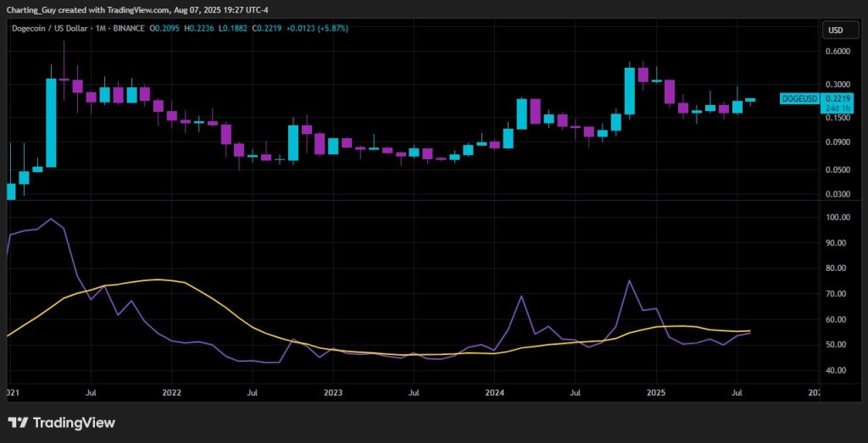Click the 2023 marker on time axis
868x443 pixels.
pyautogui.click(x=333, y=393)
